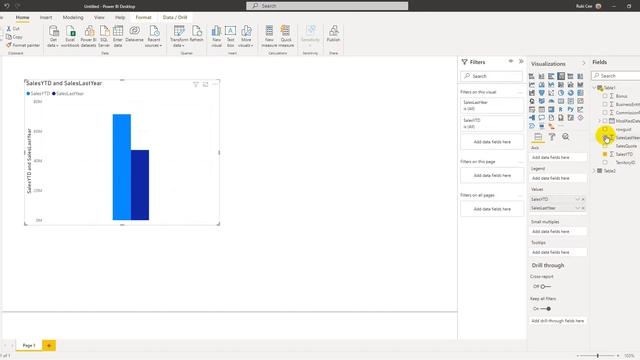Select the Clustered column chart visualization

[561, 76]
